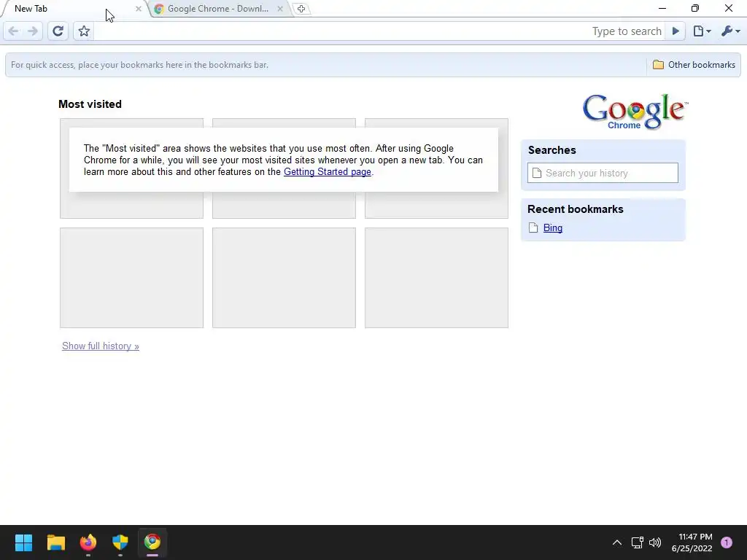This screenshot has width=747, height=560.
Task: Open the Windows Start menu
Action: [x=23, y=542]
